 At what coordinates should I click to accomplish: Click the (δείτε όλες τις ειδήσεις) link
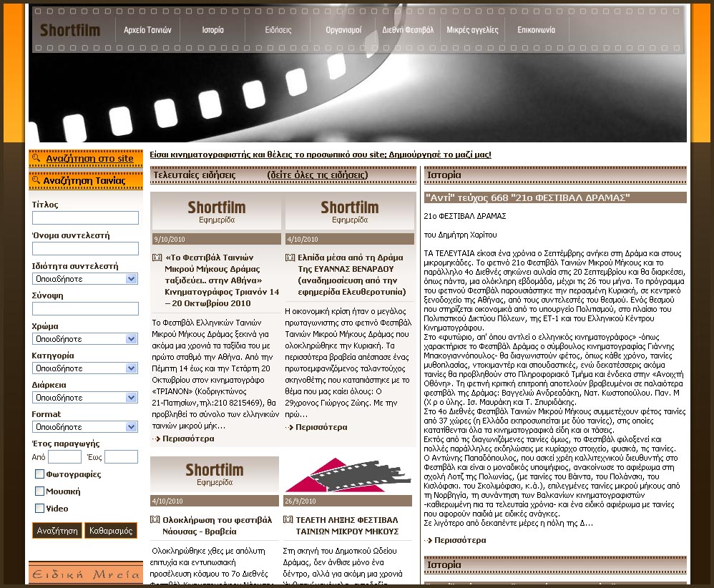coord(318,175)
